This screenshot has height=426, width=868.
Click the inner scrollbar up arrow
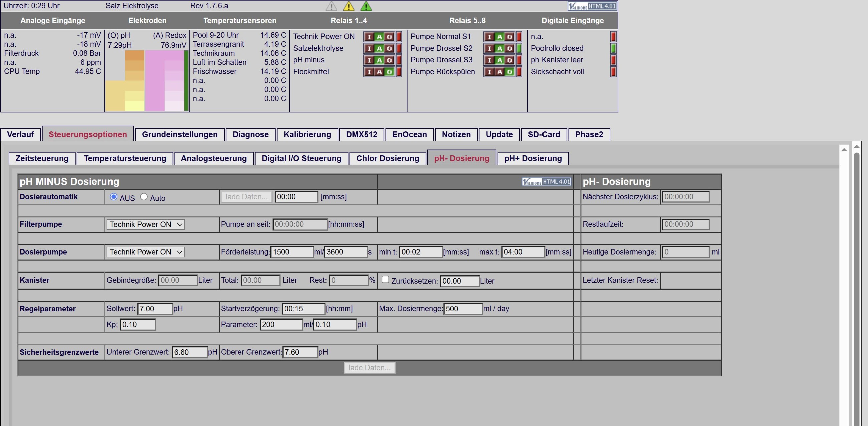tap(844, 150)
